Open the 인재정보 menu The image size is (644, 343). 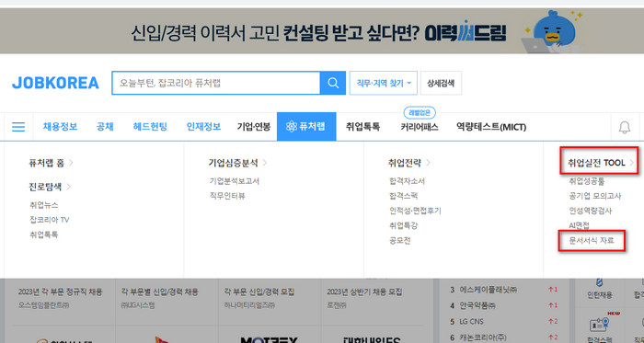pyautogui.click(x=203, y=126)
